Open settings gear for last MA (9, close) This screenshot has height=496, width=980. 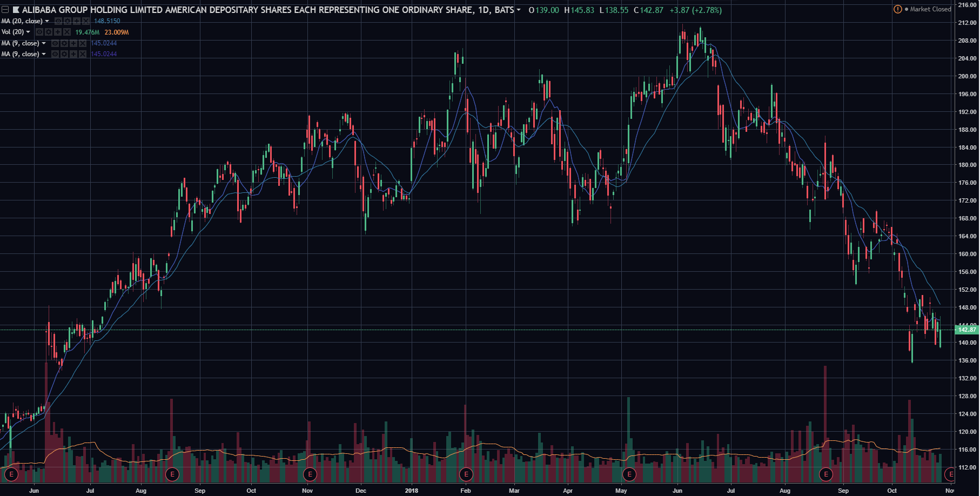click(x=64, y=54)
